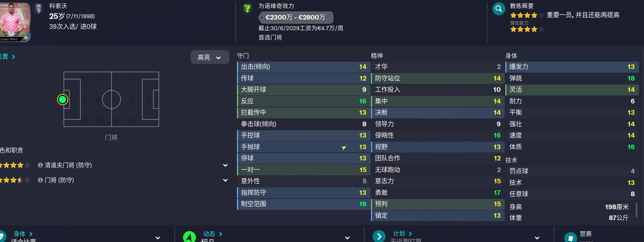Click the 教练概要 heading
This screenshot has width=644, height=242.
pyautogui.click(x=522, y=6)
